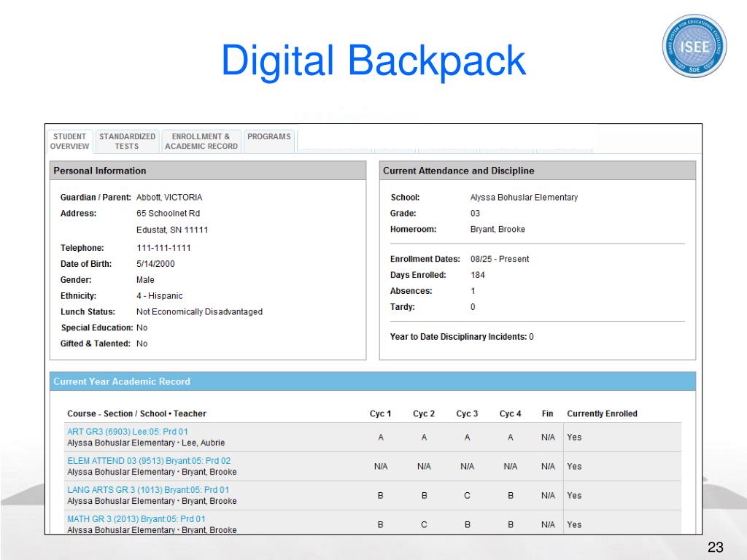Click the Current Year Academic Record header bar
The image size is (747, 560).
[x=372, y=381]
